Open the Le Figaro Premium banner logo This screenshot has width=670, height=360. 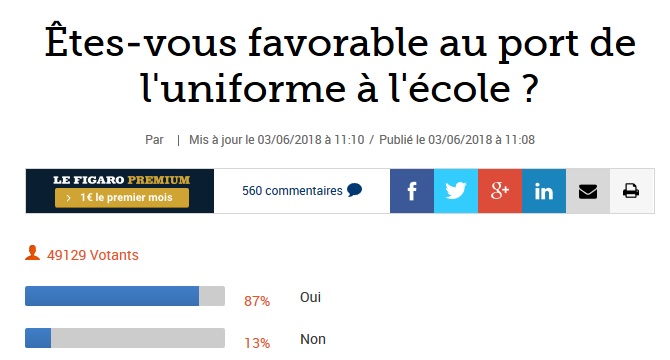click(x=121, y=180)
